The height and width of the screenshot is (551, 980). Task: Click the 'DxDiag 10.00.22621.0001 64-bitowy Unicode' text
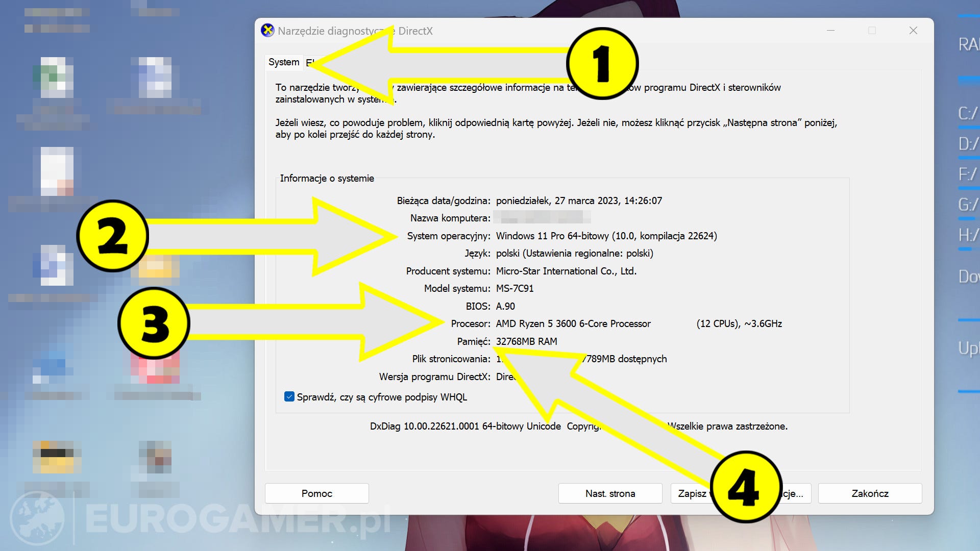pyautogui.click(x=465, y=426)
